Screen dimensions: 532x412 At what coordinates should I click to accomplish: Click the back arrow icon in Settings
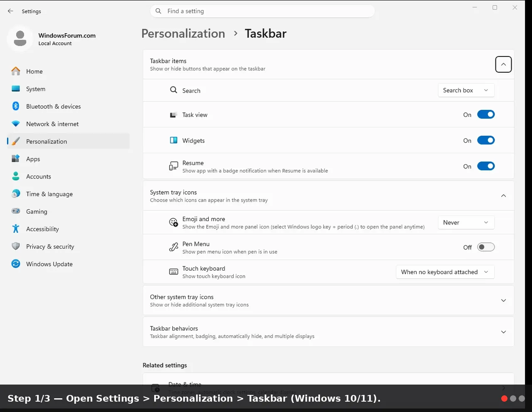coord(10,11)
